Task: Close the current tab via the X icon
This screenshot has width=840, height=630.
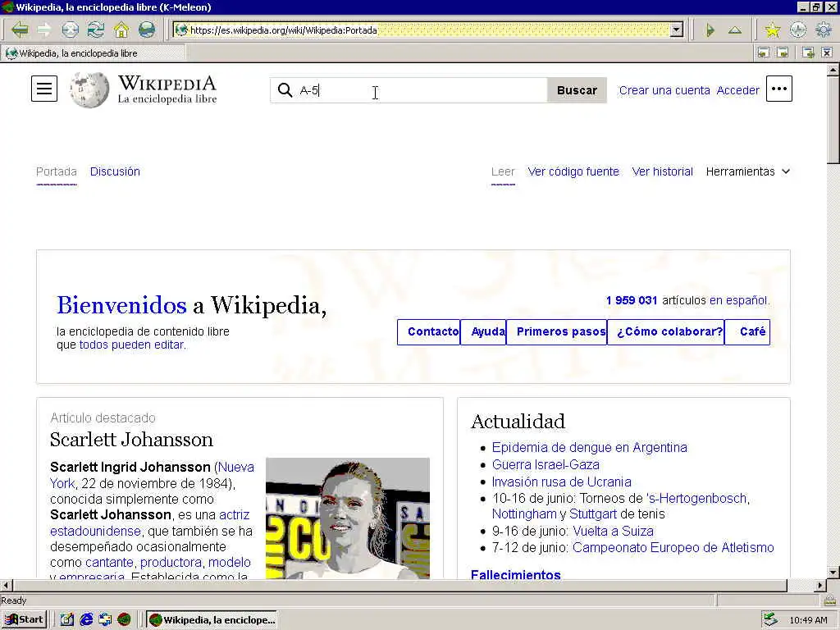Action: (x=827, y=52)
